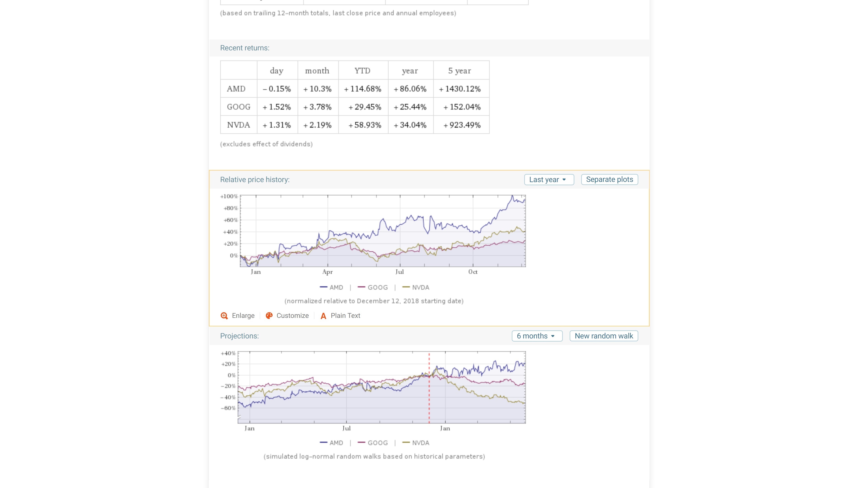Click the Enlarge magnifier icon
868x488 pixels.
coord(224,316)
